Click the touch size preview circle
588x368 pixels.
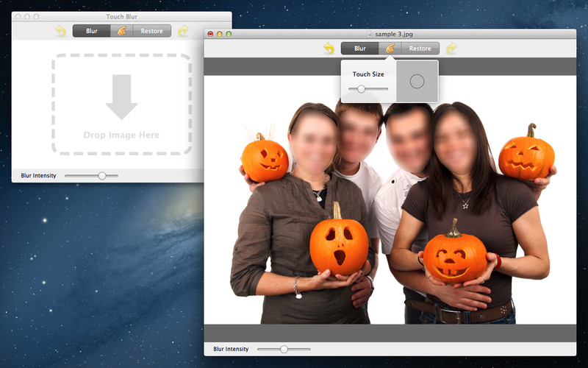point(417,82)
